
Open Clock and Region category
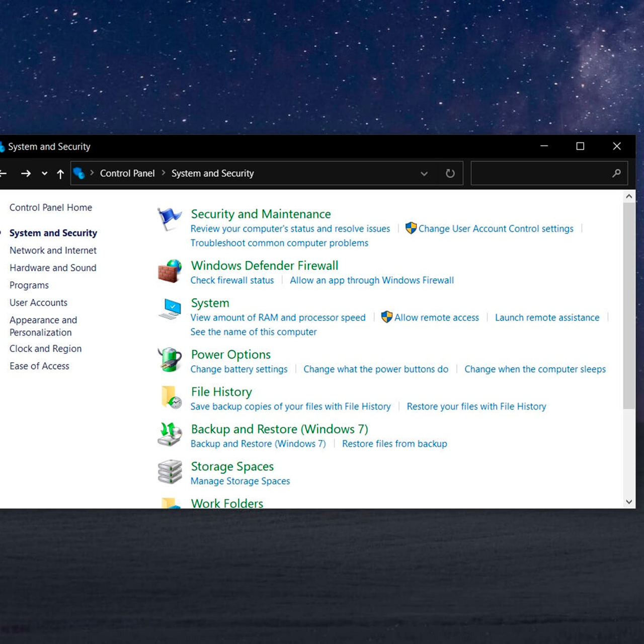pyautogui.click(x=45, y=349)
